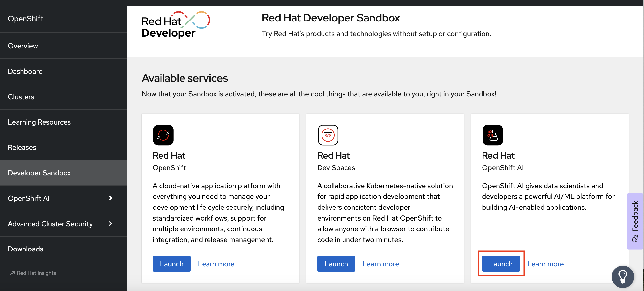This screenshot has height=291, width=644.
Task: Select Clusters in the sidebar
Action: [64, 97]
